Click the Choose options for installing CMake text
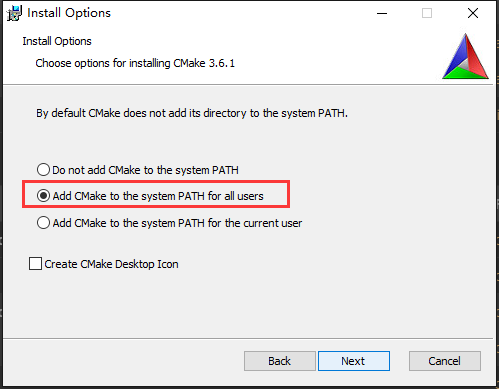Image resolution: width=499 pixels, height=389 pixels. tap(135, 63)
